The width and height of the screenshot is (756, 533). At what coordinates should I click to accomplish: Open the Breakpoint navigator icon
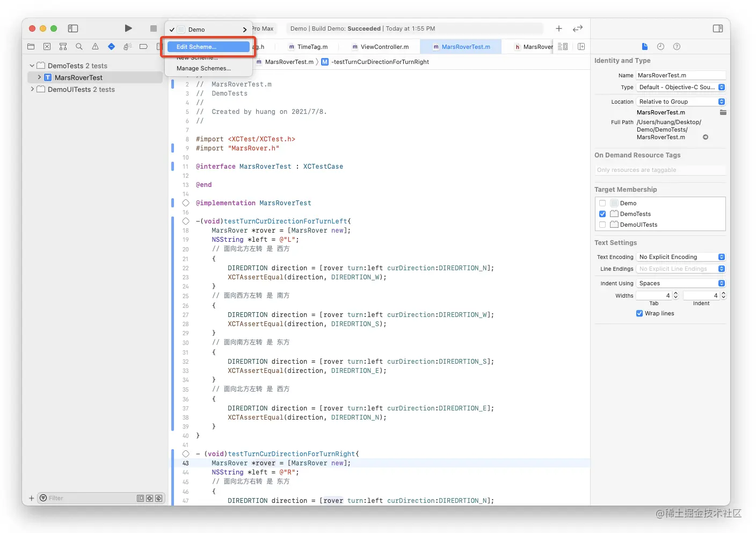[x=143, y=47]
